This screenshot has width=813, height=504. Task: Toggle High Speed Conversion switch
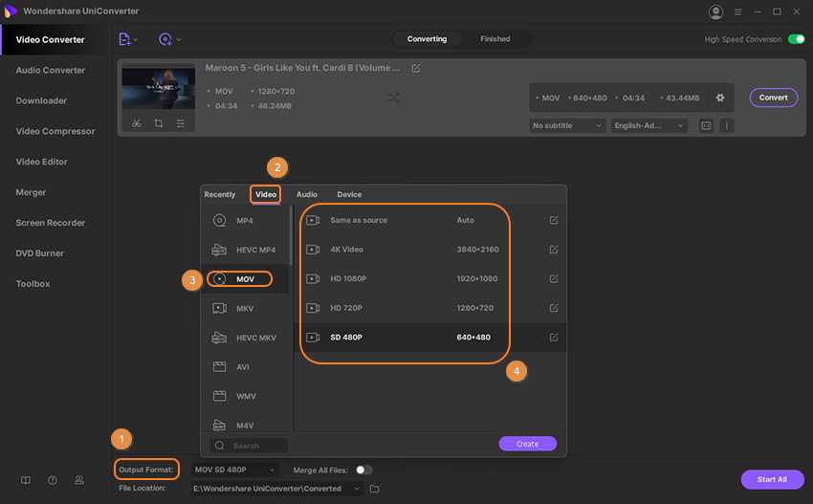[x=796, y=39]
